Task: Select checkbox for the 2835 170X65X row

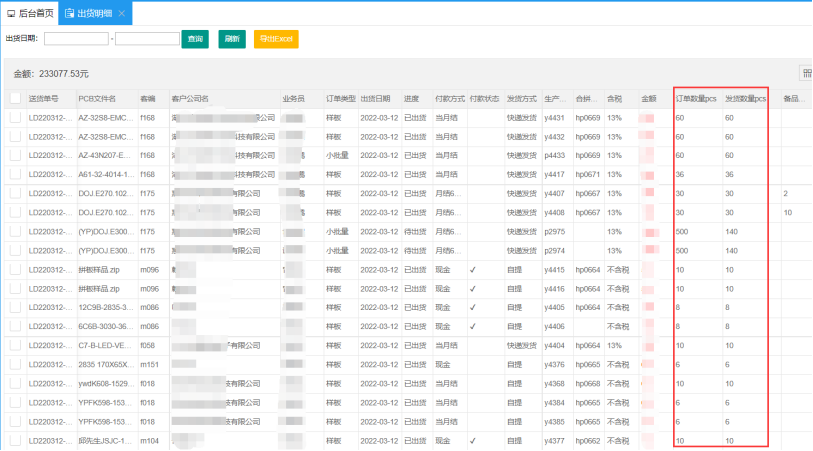Action: coord(15,365)
